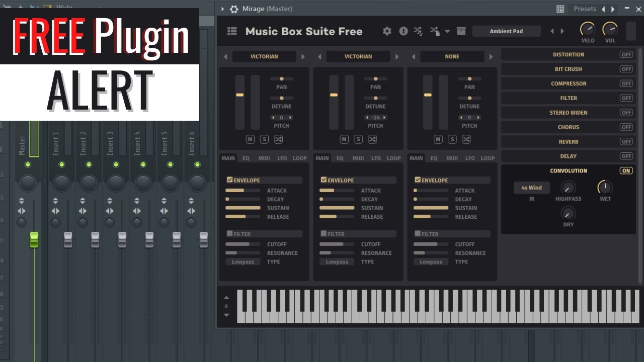Open the 4s Wind IR selector
The width and height of the screenshot is (644, 362).
pos(532,188)
